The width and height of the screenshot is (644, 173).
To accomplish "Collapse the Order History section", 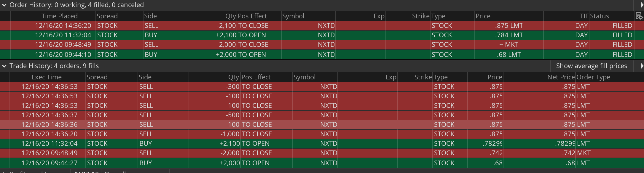I will point(4,5).
